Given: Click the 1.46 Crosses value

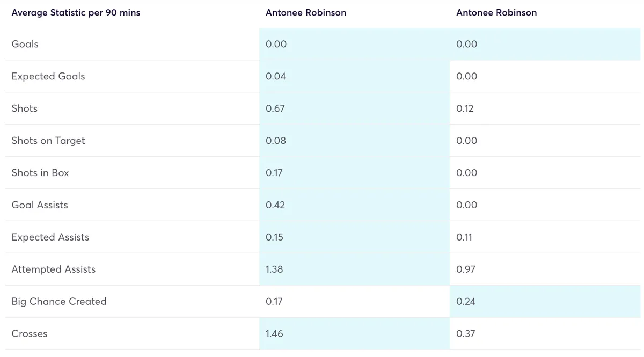Looking at the screenshot, I should pos(274,334).
